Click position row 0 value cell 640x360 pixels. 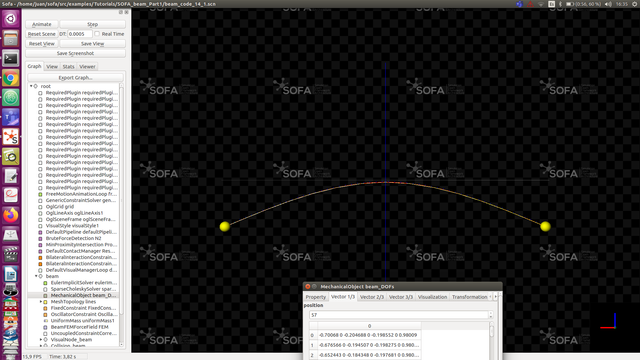pos(369,335)
